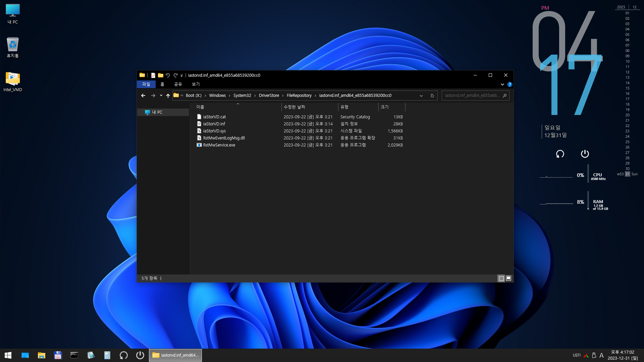The image size is (644, 362).
Task: Click the Properties quick access toolbar icon
Action: (x=153, y=75)
